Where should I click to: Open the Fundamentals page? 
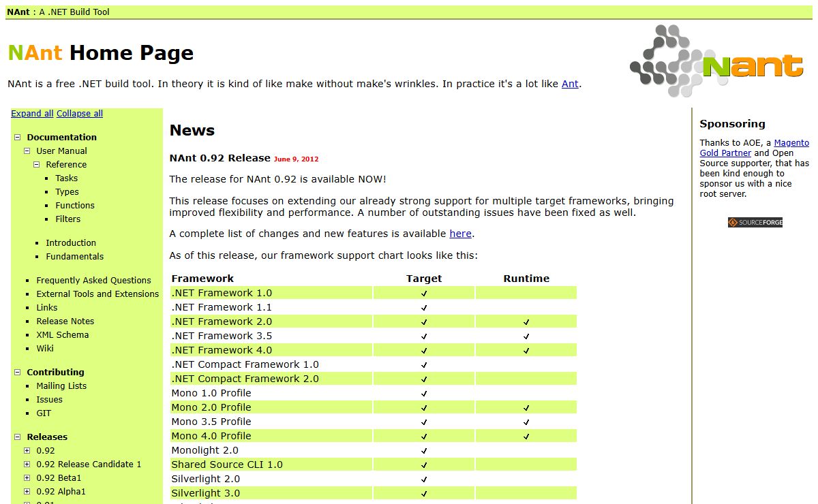(75, 256)
